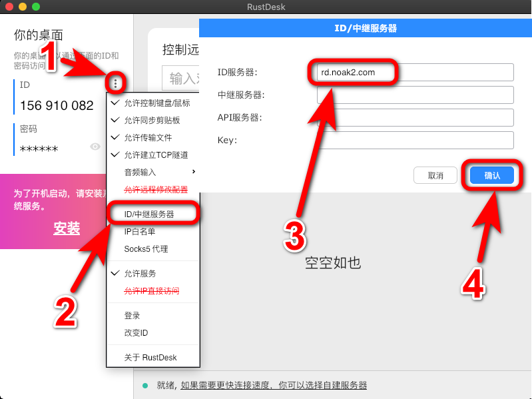Open the three-dot menu next to ID
The height and width of the screenshot is (399, 532).
click(116, 83)
